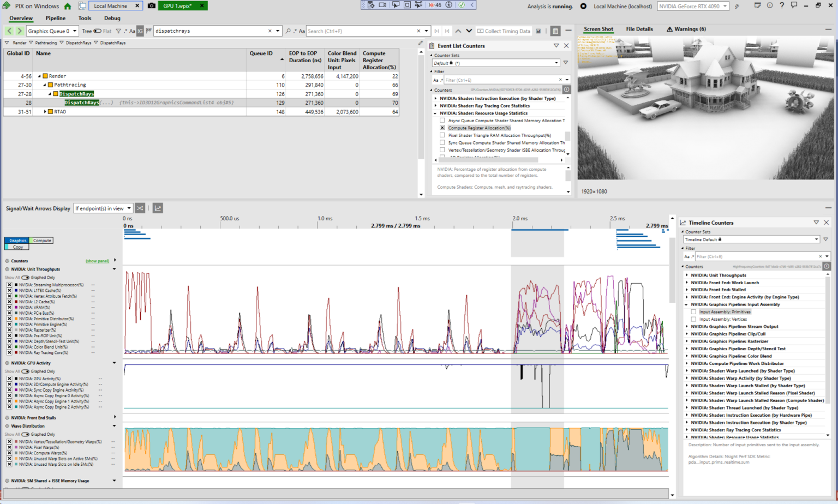Uncheck NVIDIA: L2 Cache(%) graph checkbox

pos(9,302)
